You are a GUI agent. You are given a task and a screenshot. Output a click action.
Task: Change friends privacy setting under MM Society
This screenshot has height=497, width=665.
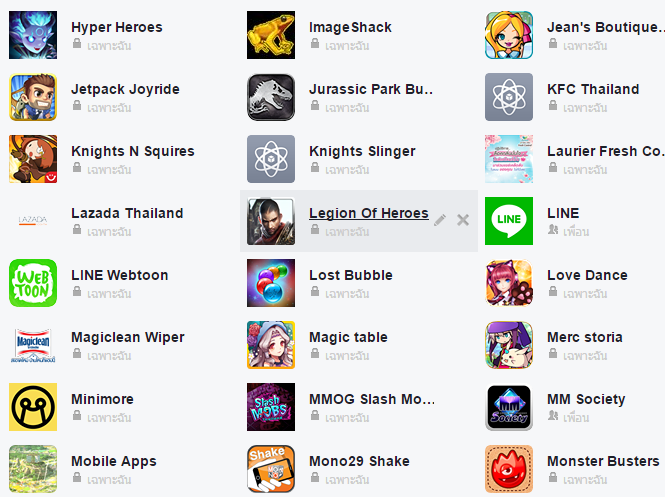tap(569, 416)
